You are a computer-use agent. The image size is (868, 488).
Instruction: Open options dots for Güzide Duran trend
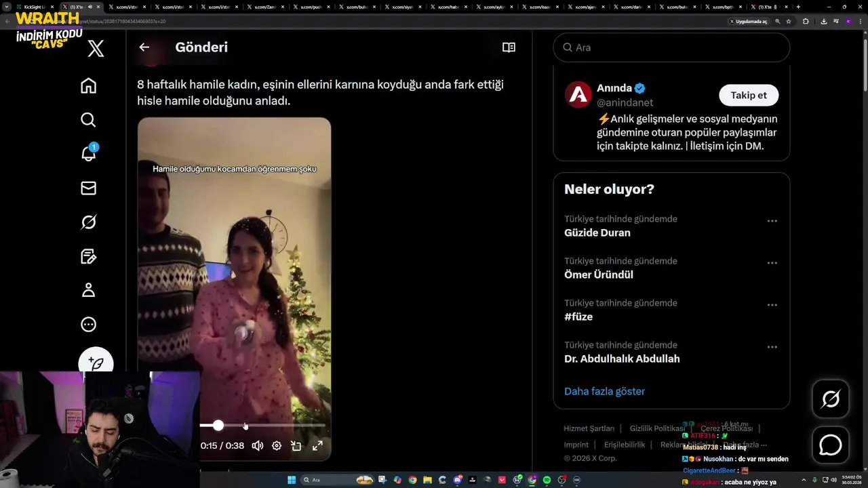coord(772,221)
